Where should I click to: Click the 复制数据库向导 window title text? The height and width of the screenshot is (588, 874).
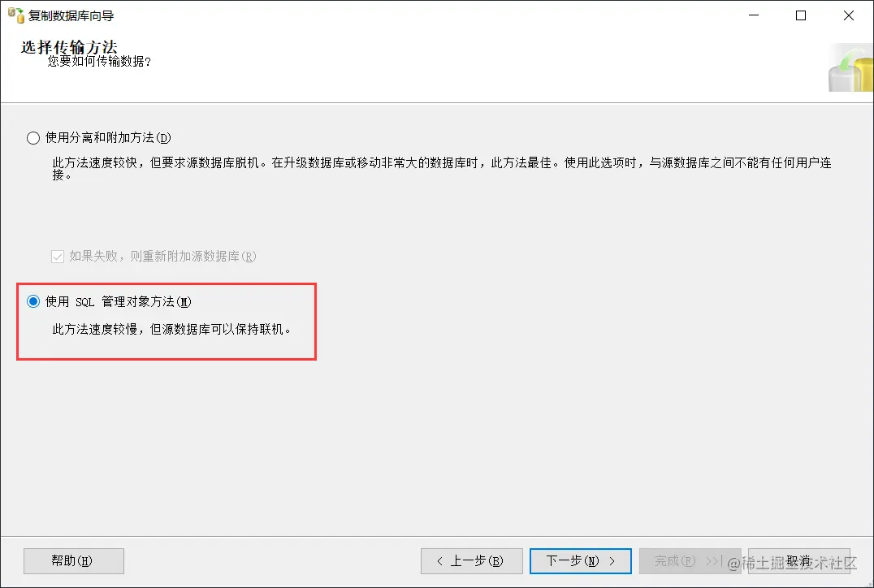pyautogui.click(x=71, y=15)
